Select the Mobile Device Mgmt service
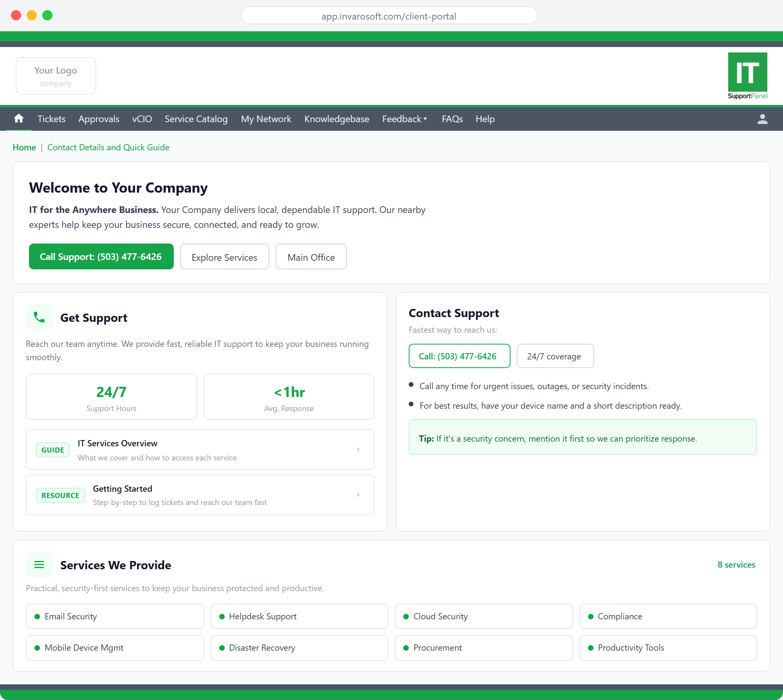 click(115, 648)
